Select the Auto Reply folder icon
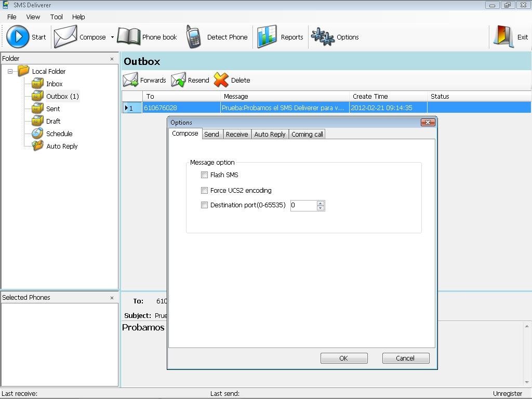 tap(37, 146)
